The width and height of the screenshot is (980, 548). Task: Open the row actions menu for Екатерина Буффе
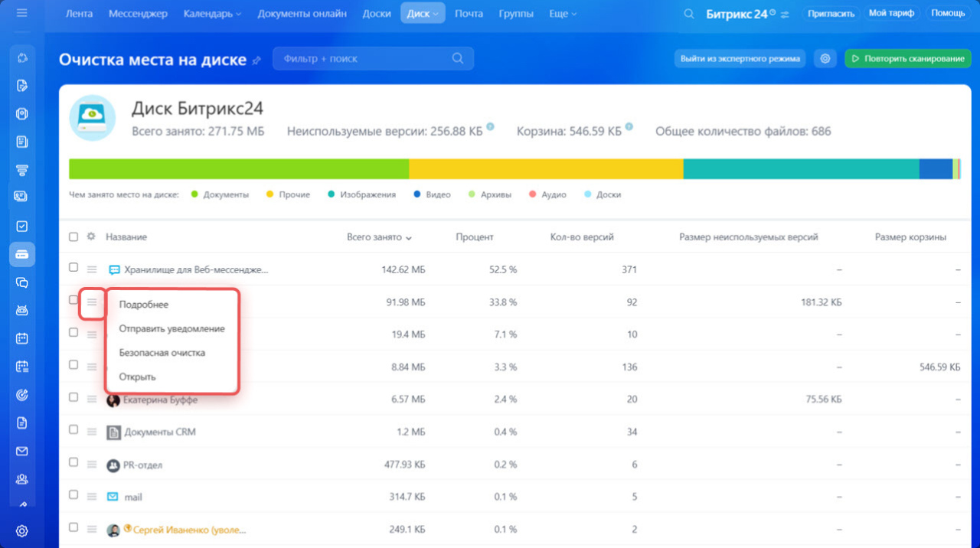point(92,400)
